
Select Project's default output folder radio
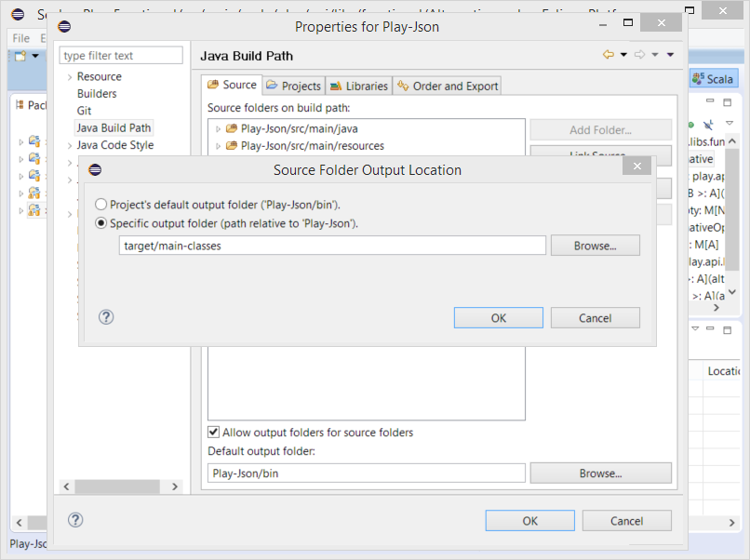[x=100, y=205]
